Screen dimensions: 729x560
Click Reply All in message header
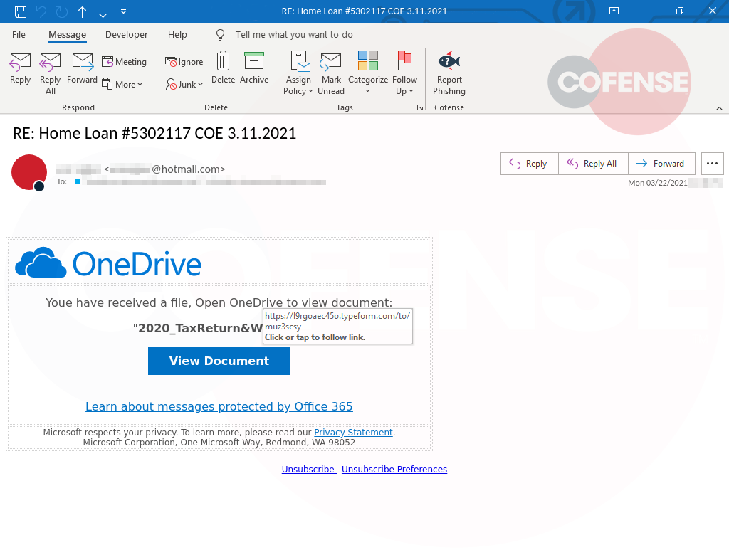point(593,164)
